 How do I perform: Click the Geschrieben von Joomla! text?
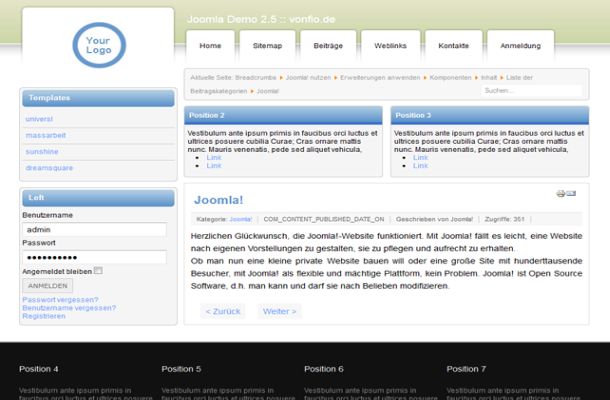(434, 219)
